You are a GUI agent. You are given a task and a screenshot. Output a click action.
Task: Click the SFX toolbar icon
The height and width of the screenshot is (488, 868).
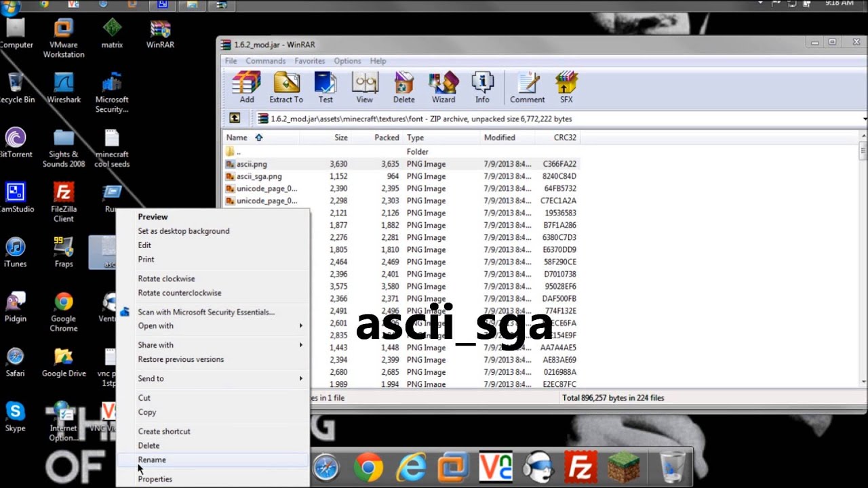(x=566, y=87)
